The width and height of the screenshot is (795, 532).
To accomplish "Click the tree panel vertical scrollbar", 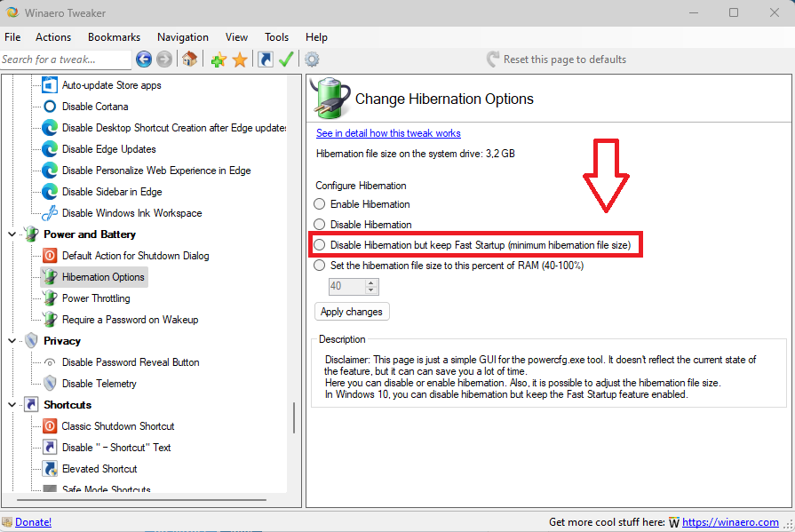I will click(x=294, y=417).
